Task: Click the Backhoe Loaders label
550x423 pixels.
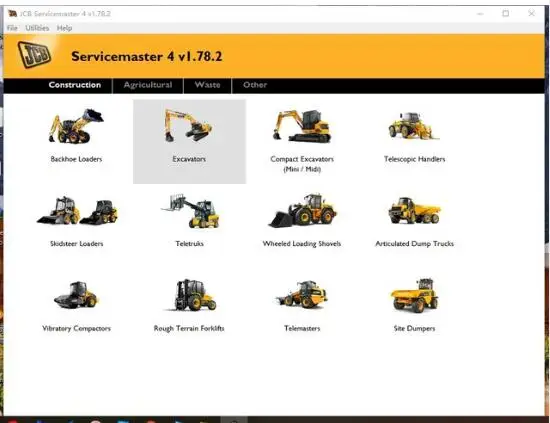Action: coord(76,159)
